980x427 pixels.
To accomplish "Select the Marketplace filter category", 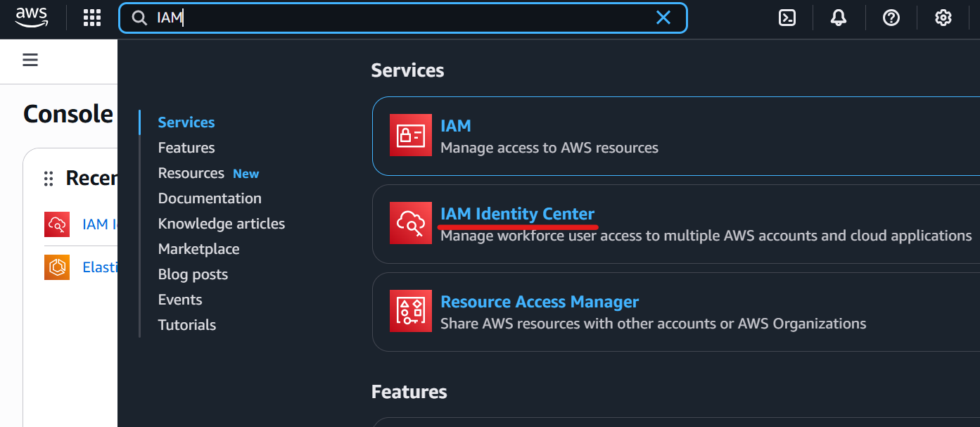I will point(199,249).
